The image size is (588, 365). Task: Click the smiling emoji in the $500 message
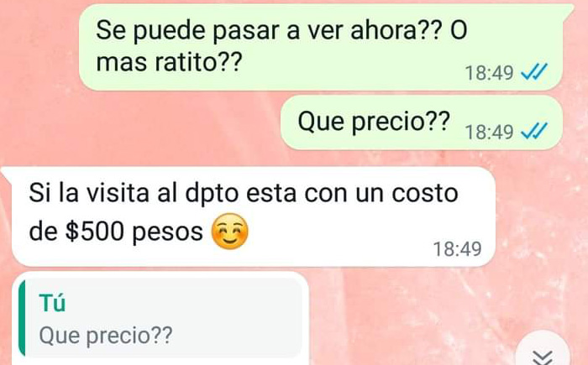[230, 232]
